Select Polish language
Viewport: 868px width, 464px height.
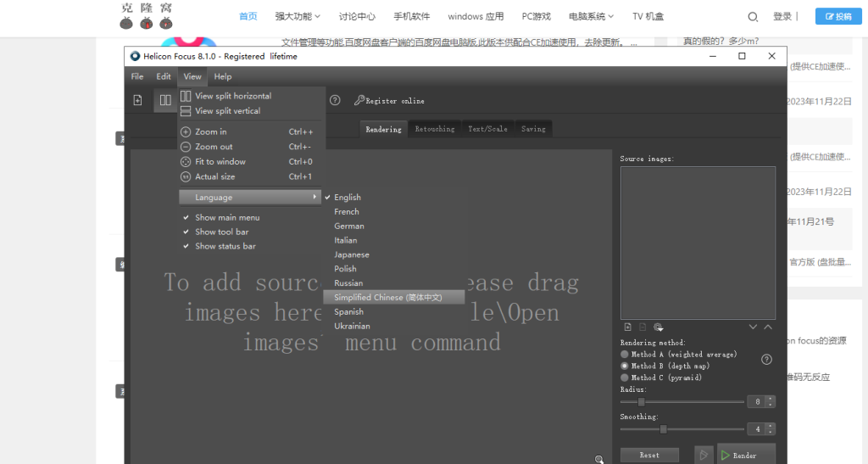(394, 269)
